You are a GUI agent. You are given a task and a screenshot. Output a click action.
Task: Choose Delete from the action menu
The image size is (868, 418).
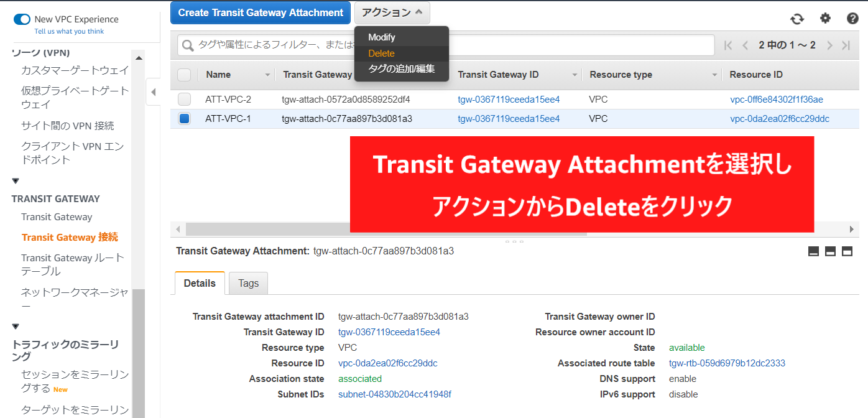[381, 53]
